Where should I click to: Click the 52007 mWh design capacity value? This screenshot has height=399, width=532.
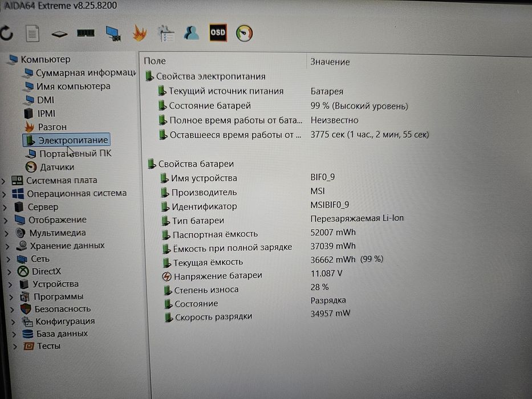[333, 233]
